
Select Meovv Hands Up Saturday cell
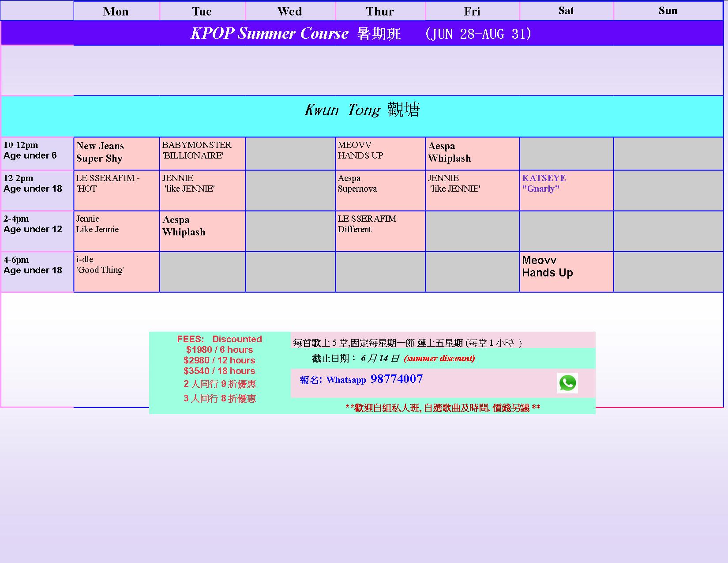[567, 272]
